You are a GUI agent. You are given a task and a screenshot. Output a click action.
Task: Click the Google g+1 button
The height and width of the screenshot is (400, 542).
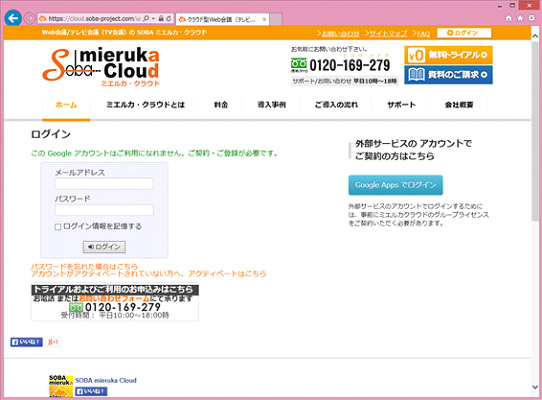tap(53, 342)
